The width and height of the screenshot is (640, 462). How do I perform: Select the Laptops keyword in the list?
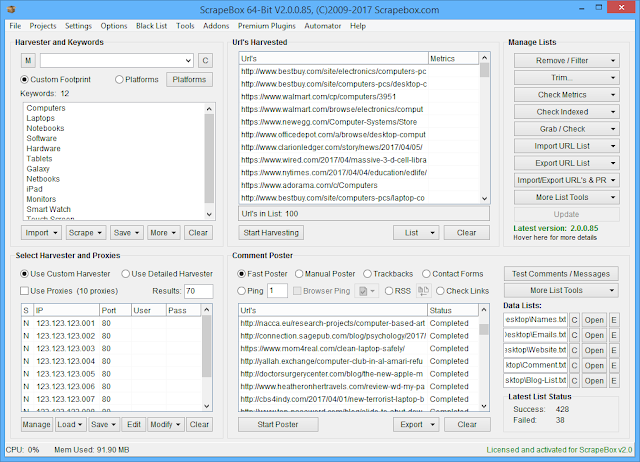[x=40, y=118]
